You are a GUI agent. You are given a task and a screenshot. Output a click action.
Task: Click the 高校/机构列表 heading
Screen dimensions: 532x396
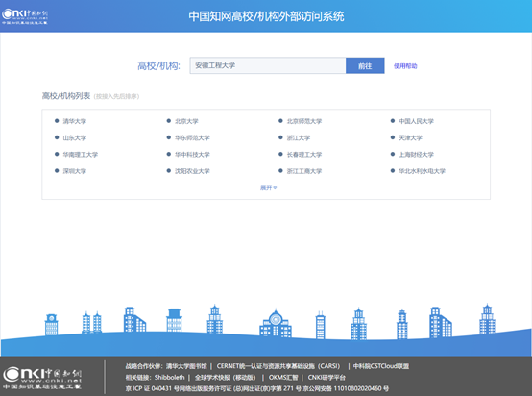tap(66, 96)
